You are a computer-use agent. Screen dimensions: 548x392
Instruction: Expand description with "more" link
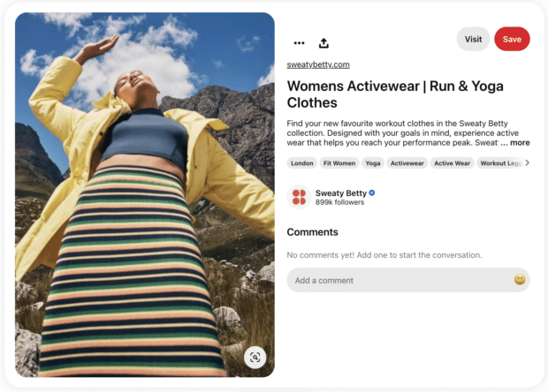click(520, 142)
